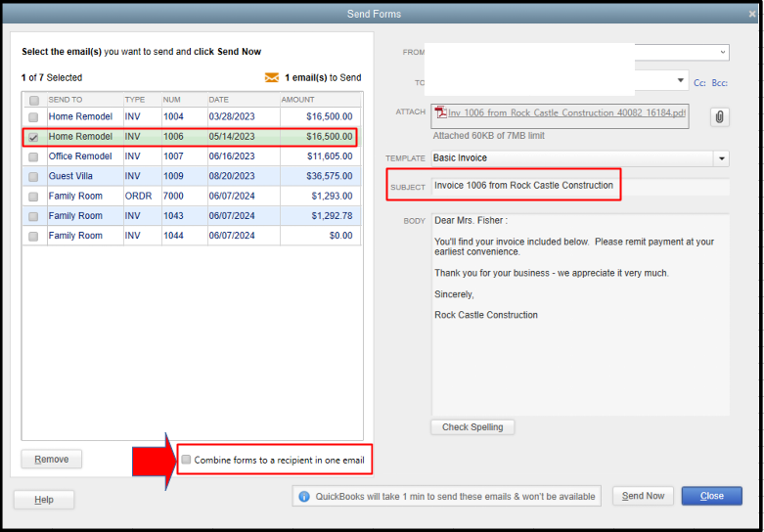
Task: Check the invoice 1004 Home Remodel checkbox
Action: click(x=33, y=117)
